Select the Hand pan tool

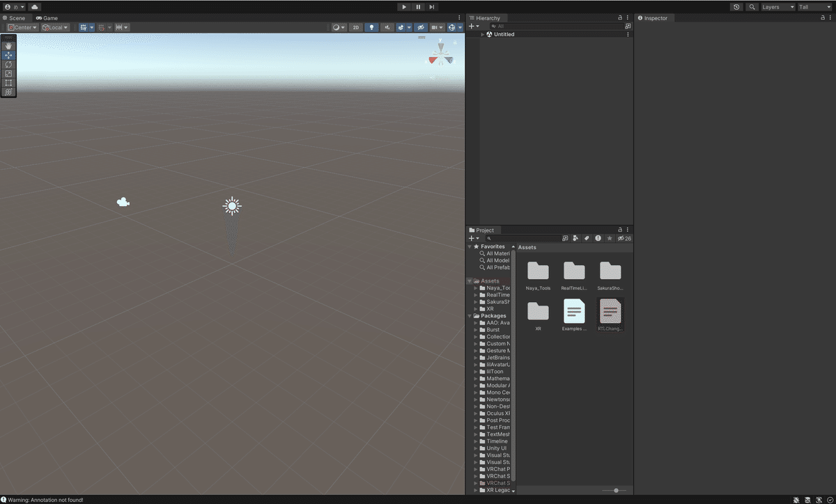pos(8,45)
